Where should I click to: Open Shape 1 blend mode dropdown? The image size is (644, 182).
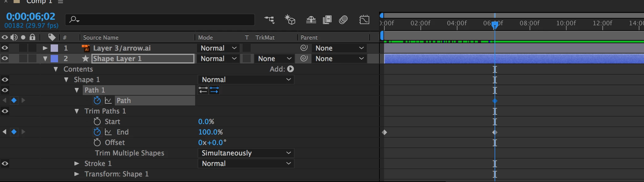246,80
